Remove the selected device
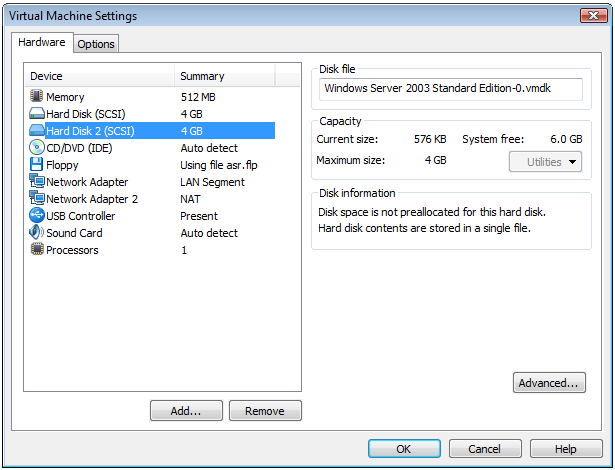Viewport: 615px width, 470px height. (265, 410)
